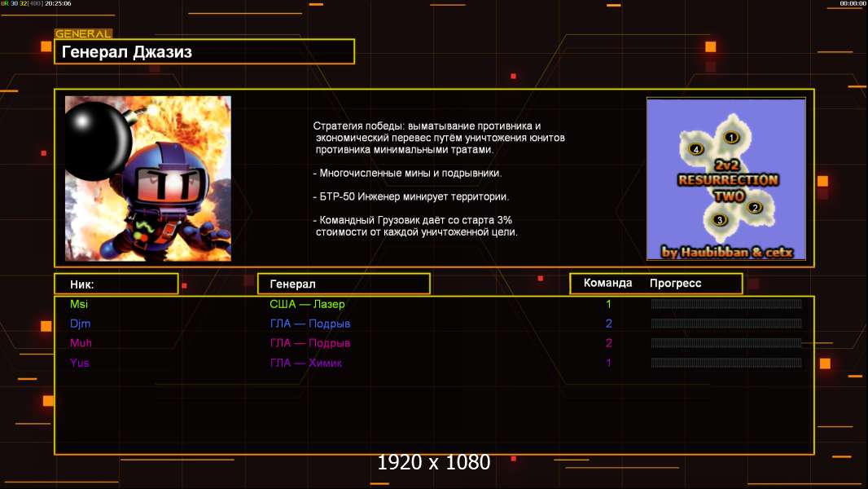Screen dimensions: 868x489
Task: Select start position 2 on map
Action: tap(755, 208)
